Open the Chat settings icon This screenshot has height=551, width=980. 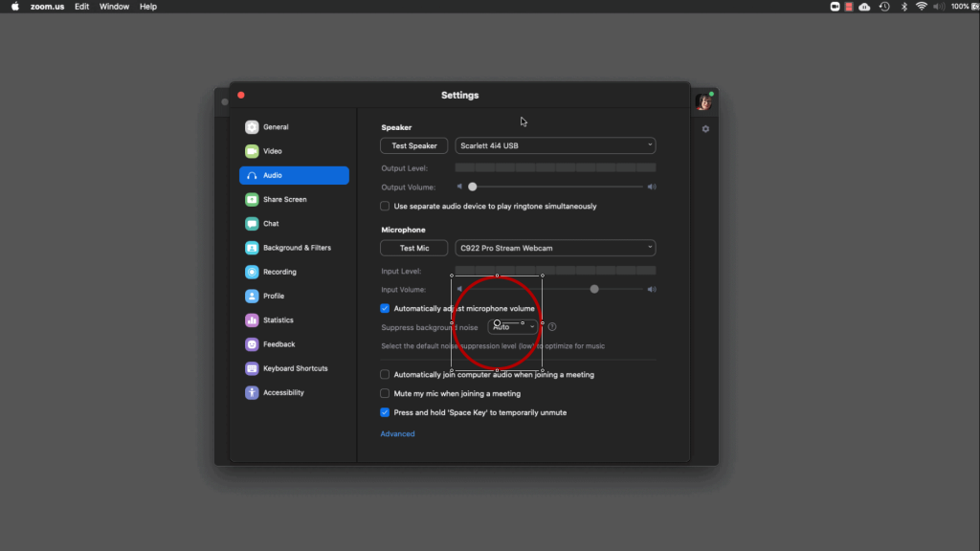252,224
